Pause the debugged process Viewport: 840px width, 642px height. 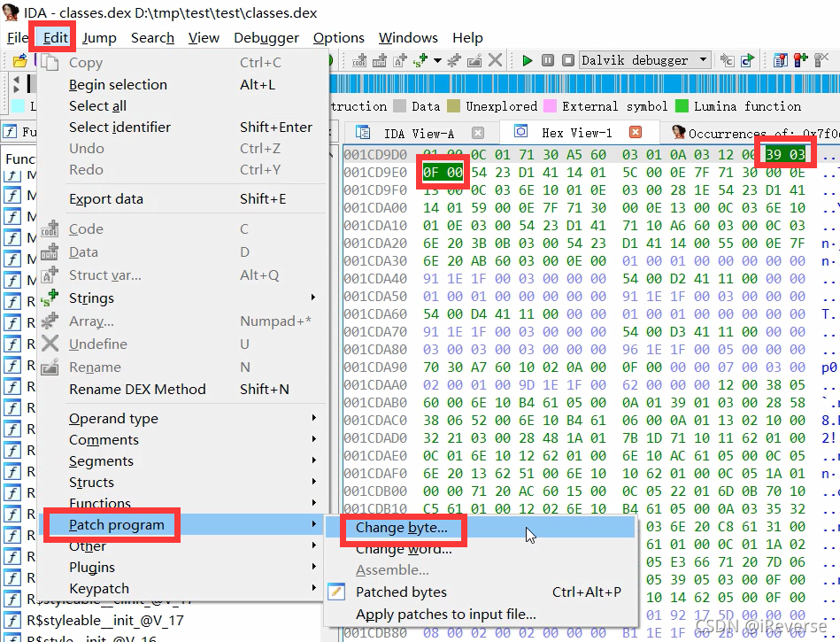(x=548, y=60)
